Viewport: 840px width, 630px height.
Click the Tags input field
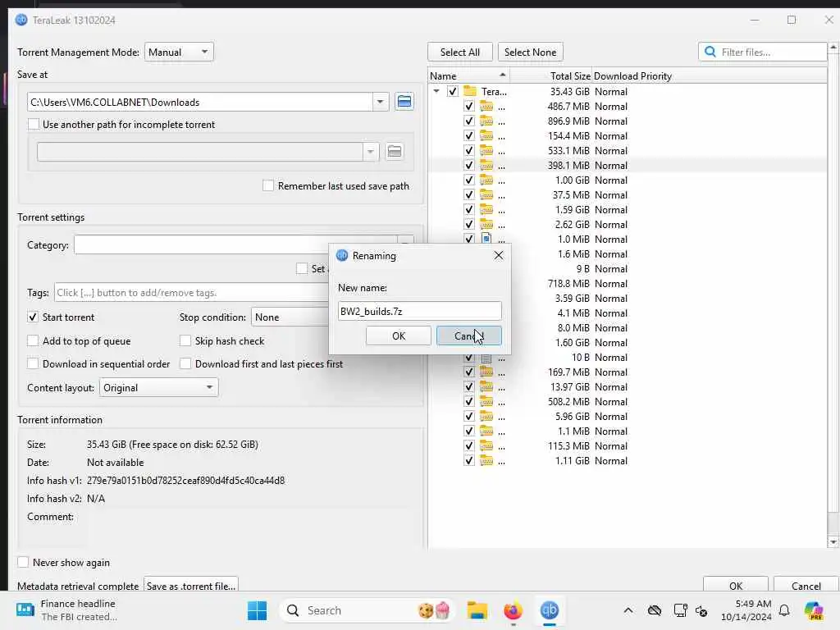pyautogui.click(x=191, y=293)
